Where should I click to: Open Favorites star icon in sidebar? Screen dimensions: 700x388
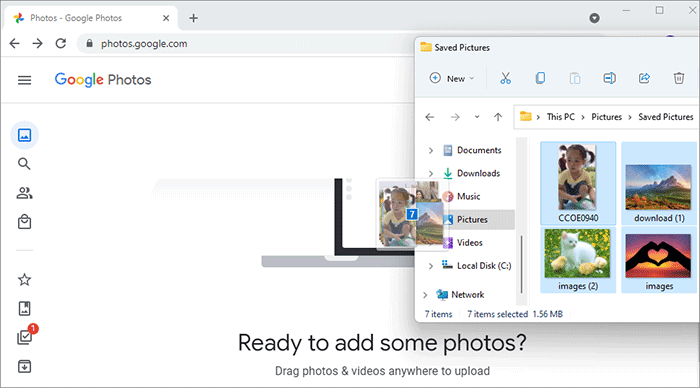coord(25,280)
